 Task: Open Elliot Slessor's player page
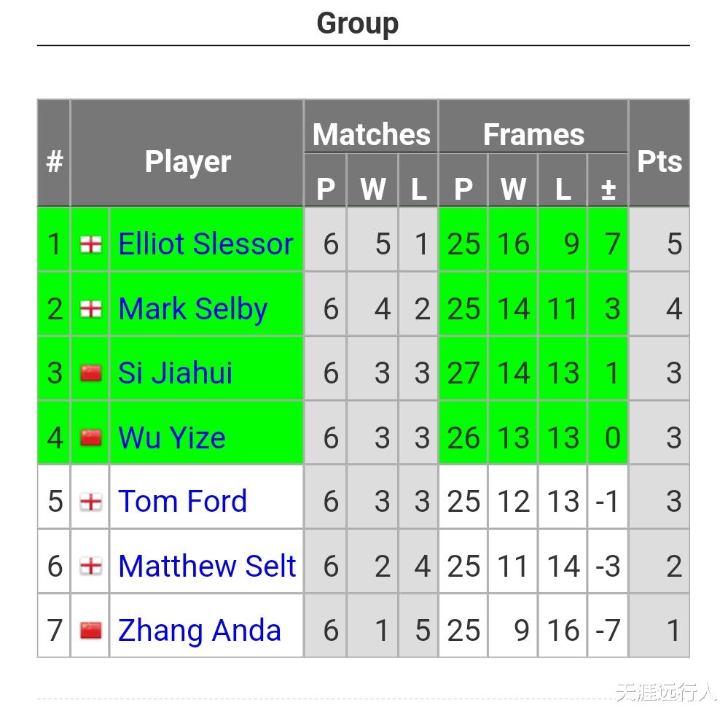pos(206,244)
